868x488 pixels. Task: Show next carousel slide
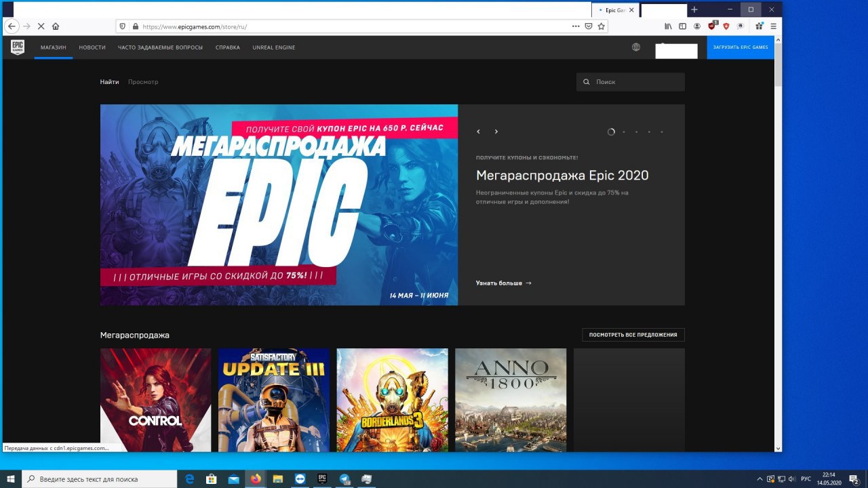(496, 131)
